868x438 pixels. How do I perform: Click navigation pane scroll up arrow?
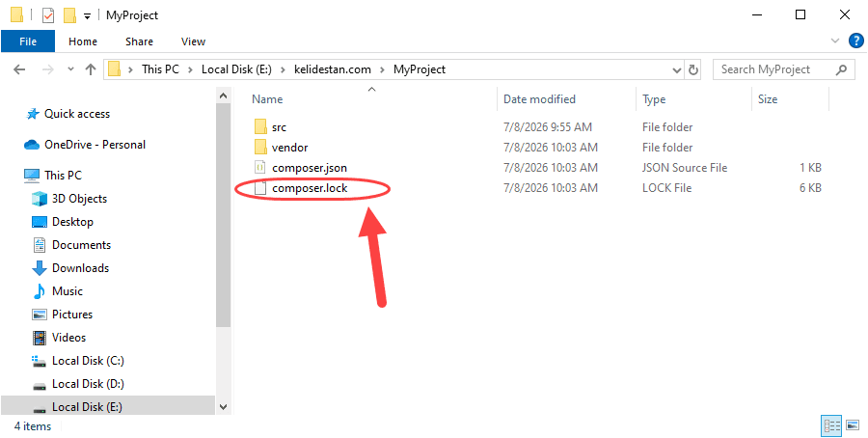coord(223,96)
